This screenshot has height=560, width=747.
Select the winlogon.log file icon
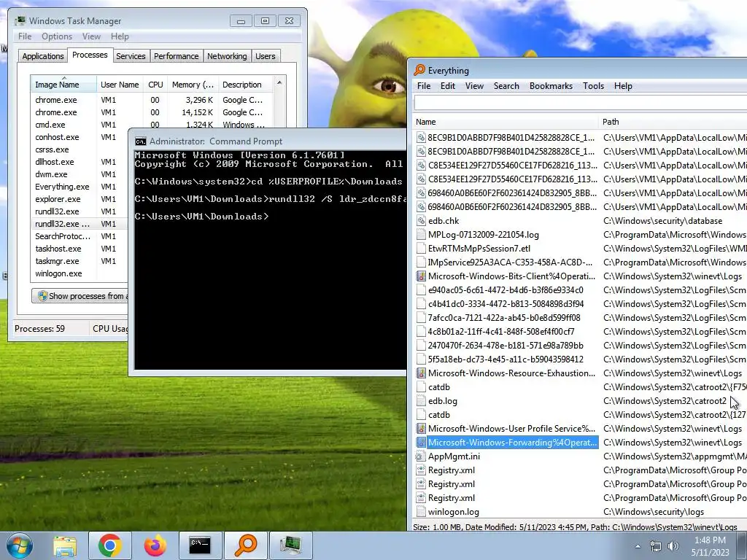421,512
